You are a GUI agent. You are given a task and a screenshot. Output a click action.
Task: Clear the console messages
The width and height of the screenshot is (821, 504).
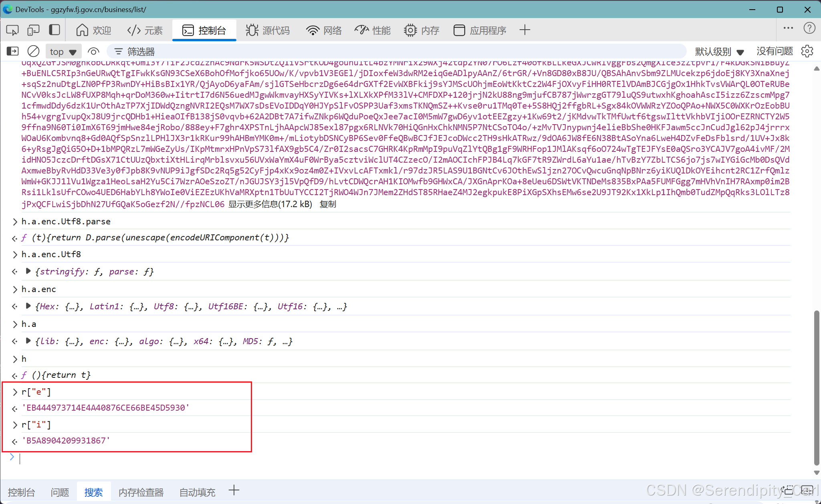(33, 51)
